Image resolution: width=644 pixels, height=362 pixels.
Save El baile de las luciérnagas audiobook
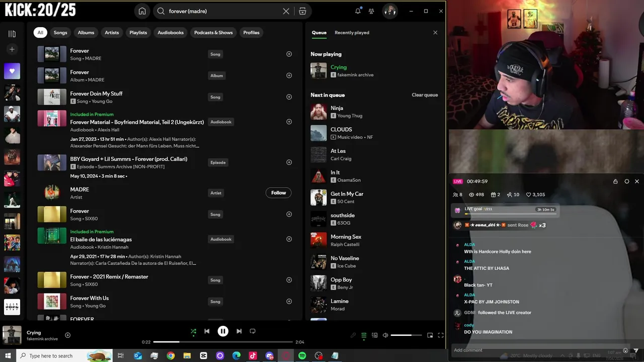tap(289, 239)
